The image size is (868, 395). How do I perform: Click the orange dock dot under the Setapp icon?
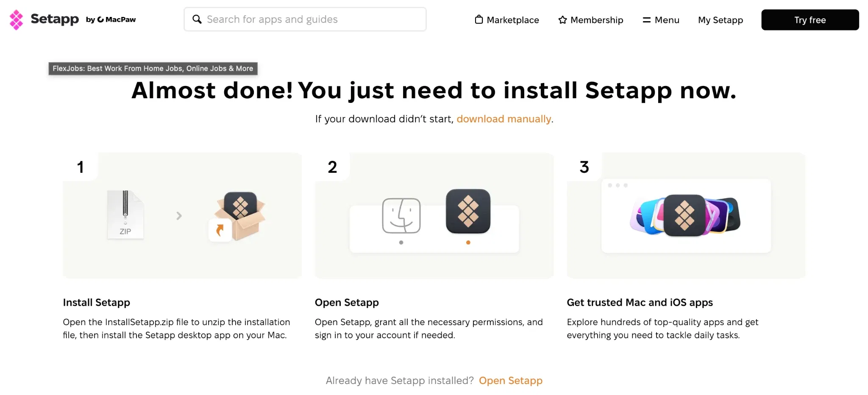468,243
